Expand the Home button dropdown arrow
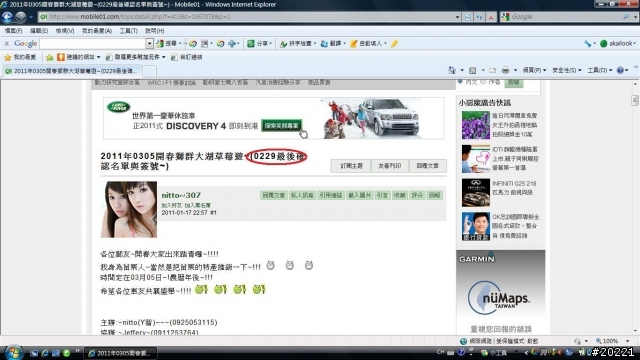 [462, 70]
